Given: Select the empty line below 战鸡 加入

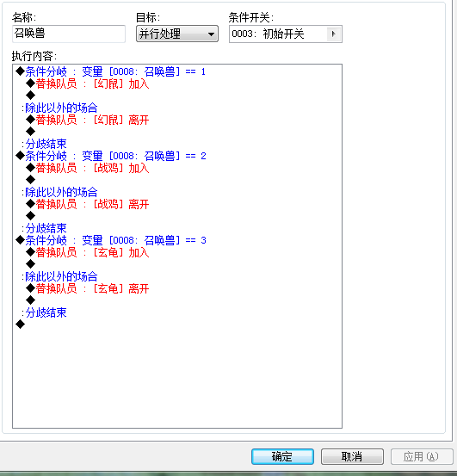Looking at the screenshot, I should pos(30,180).
